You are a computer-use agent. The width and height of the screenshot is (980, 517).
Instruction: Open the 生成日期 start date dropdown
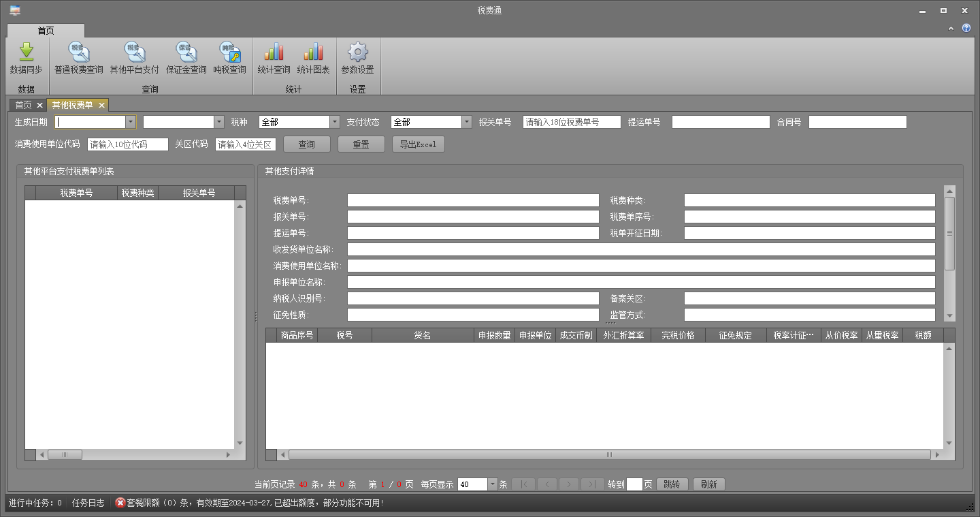(131, 122)
